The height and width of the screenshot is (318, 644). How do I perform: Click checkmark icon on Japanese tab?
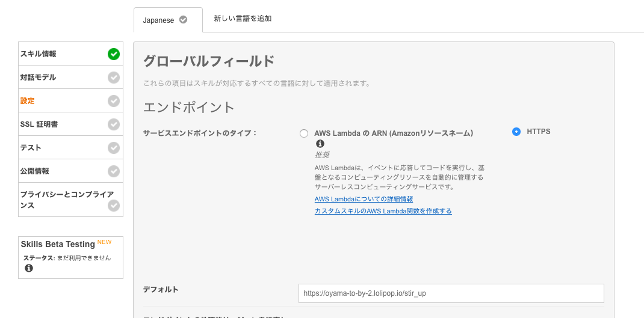183,20
